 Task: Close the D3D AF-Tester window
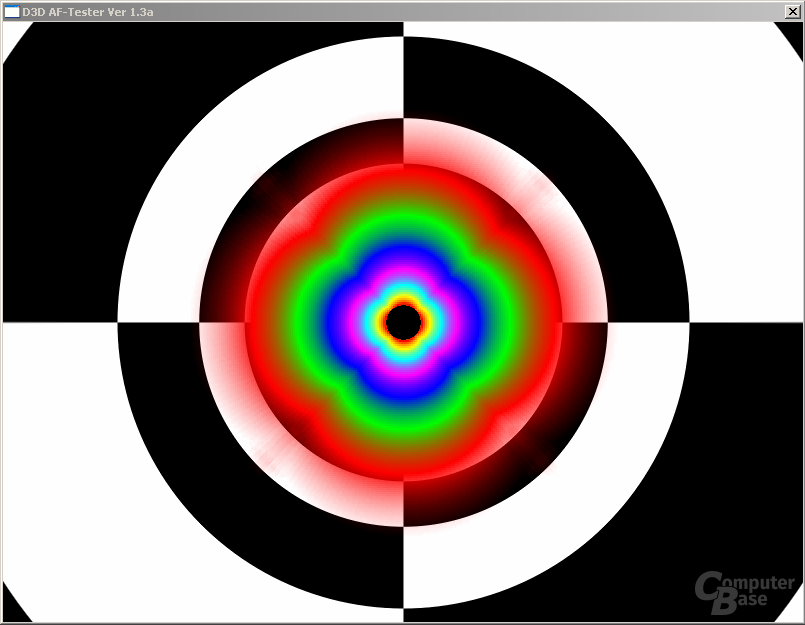792,11
